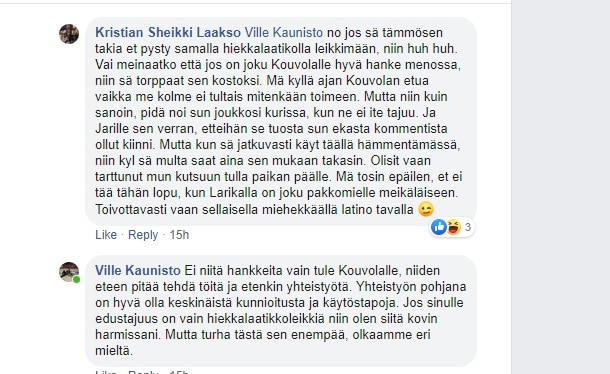Open Kristian Sheikki Laakso's profile picture

69,34
